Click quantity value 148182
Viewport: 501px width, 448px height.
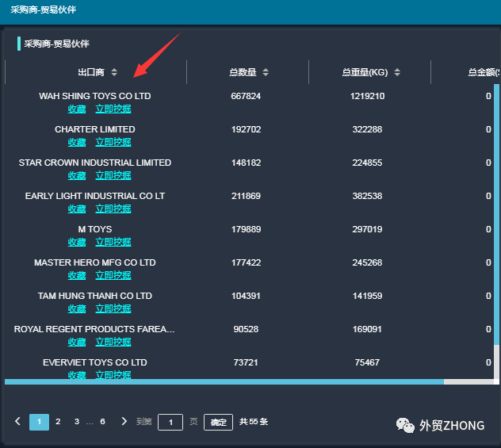[246, 163]
